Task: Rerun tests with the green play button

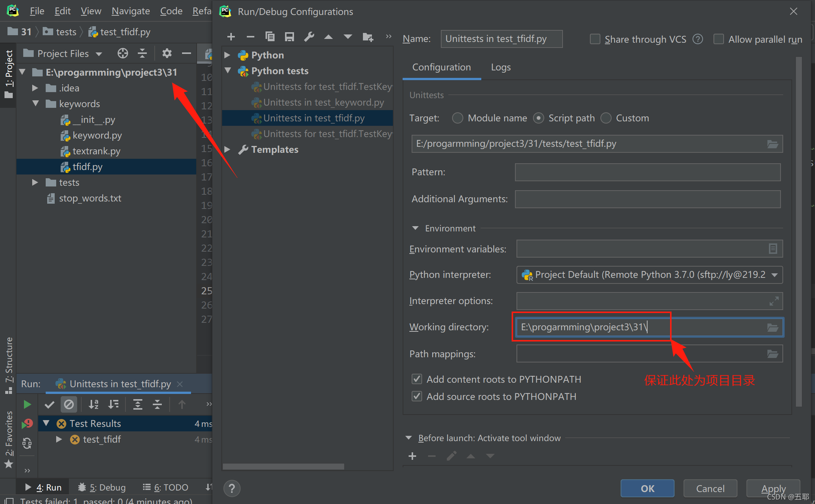Action: [27, 404]
